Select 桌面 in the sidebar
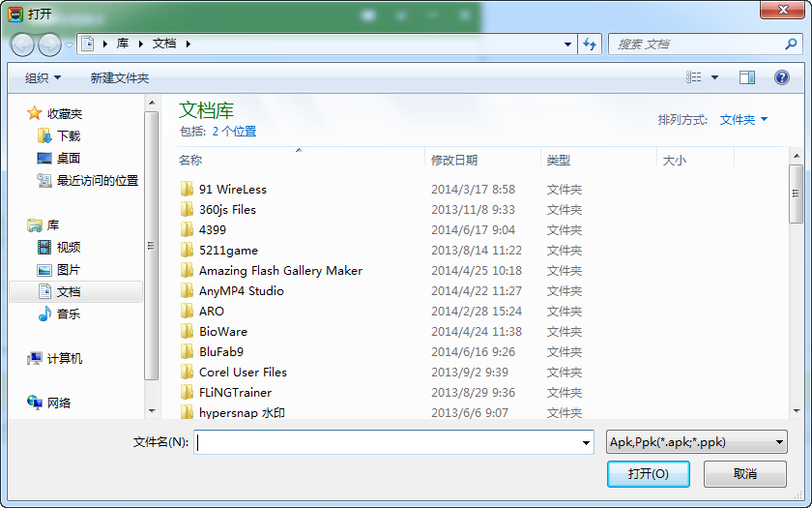Screen dimensions: 812x508 click(68, 159)
